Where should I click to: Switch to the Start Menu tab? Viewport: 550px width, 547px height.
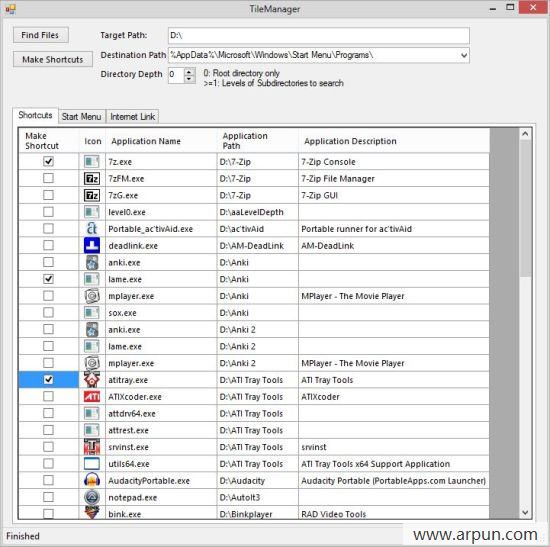point(81,116)
